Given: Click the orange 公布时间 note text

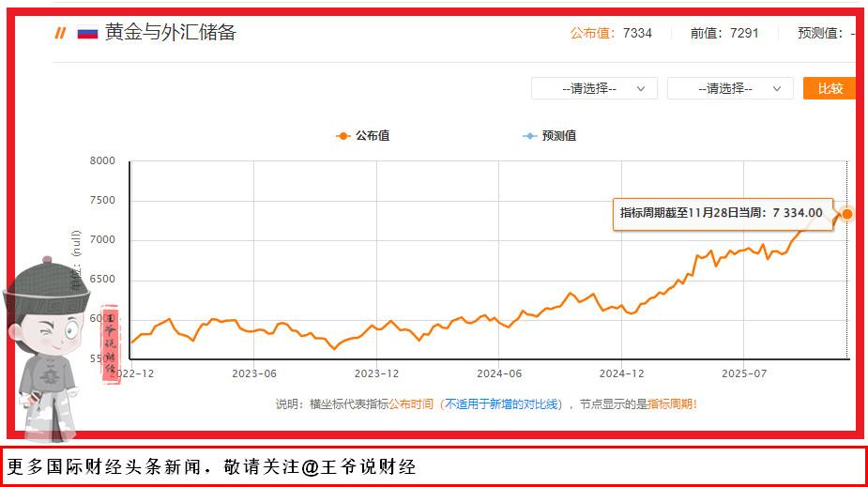Looking at the screenshot, I should click(411, 404).
